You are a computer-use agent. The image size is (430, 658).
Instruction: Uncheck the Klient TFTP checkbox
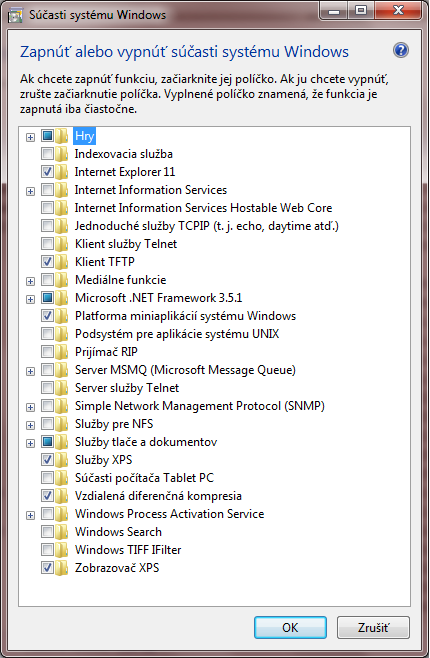[x=47, y=262]
